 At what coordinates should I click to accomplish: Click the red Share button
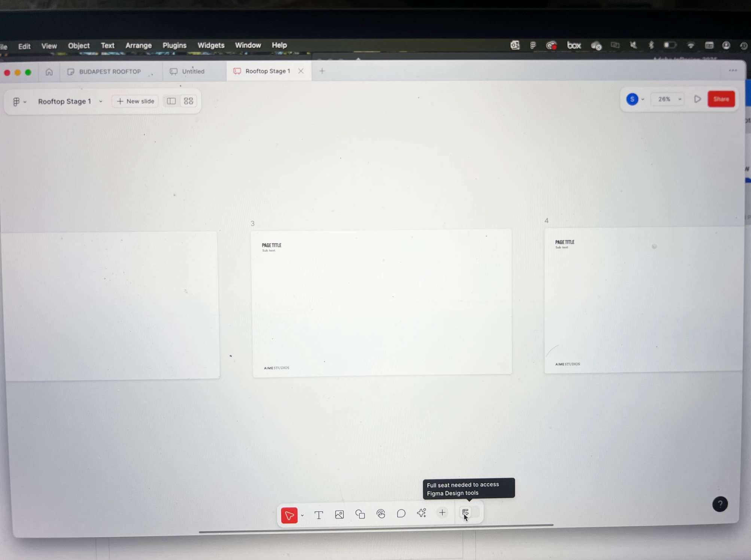pos(721,99)
